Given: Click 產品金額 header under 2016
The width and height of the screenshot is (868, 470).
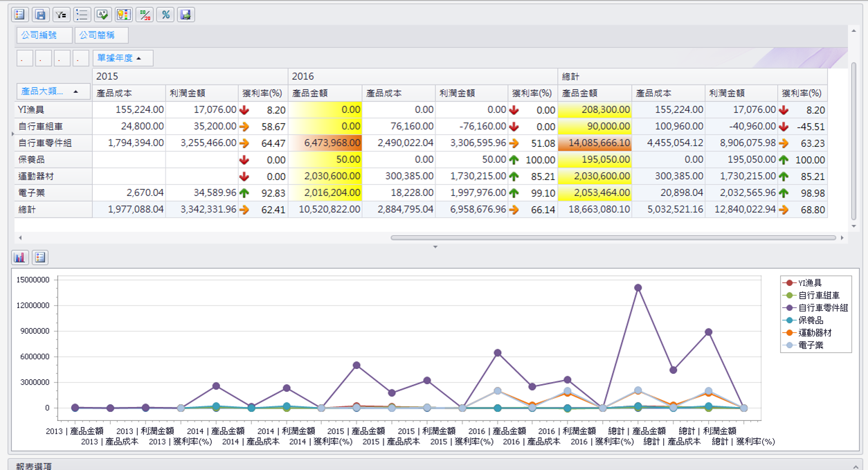Looking at the screenshot, I should click(x=325, y=93).
